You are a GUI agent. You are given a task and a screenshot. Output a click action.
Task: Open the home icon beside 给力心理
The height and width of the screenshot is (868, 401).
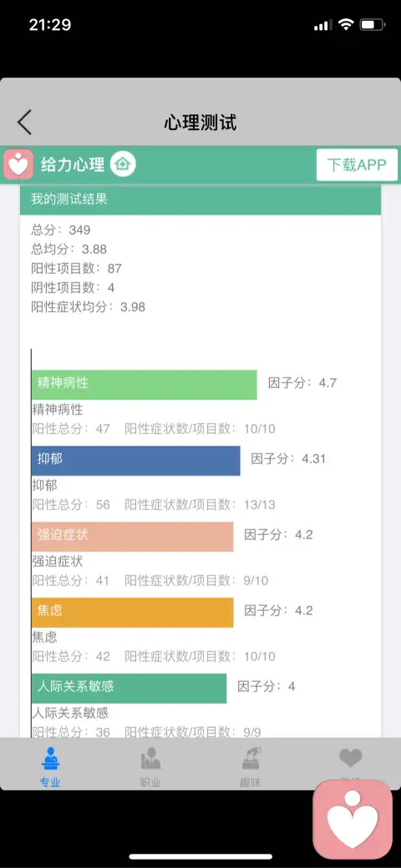pyautogui.click(x=123, y=164)
